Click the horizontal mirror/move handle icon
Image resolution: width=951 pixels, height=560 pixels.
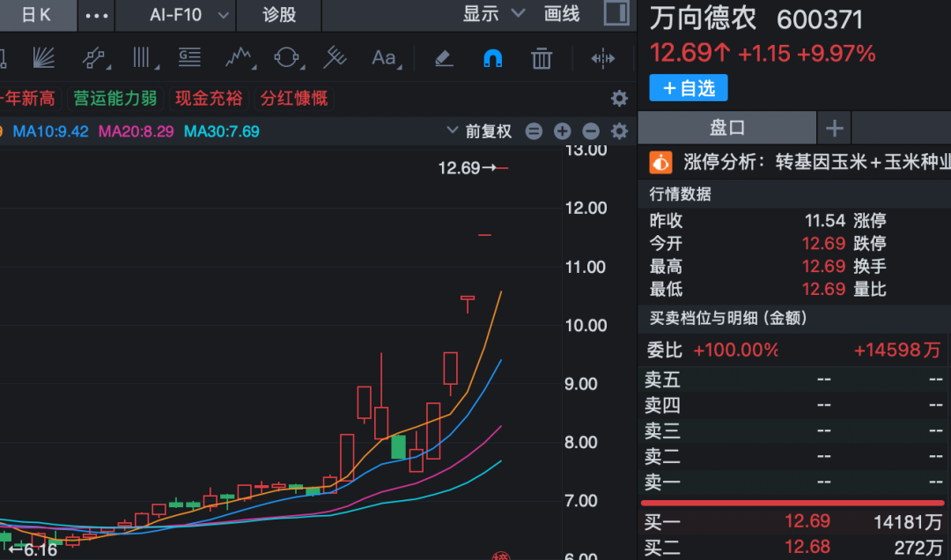coord(602,58)
